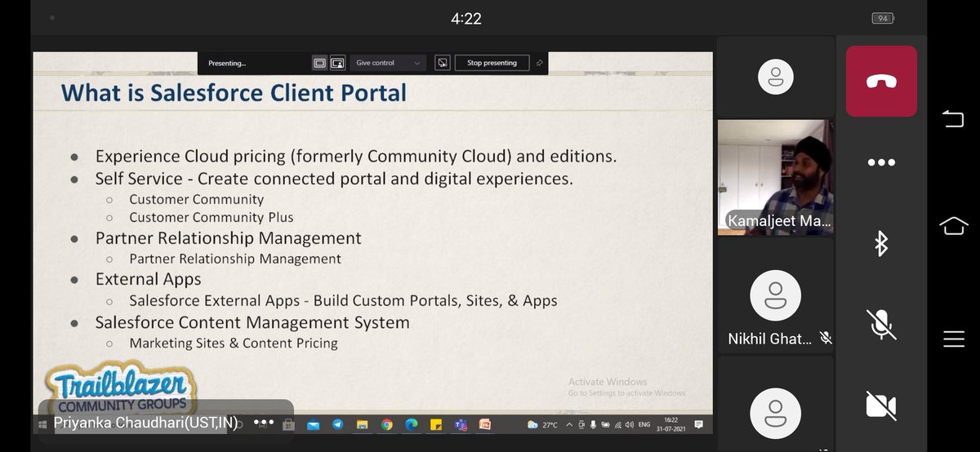The height and width of the screenshot is (452, 980).
Task: Open Telegram in shared taskbar
Action: pos(338,424)
